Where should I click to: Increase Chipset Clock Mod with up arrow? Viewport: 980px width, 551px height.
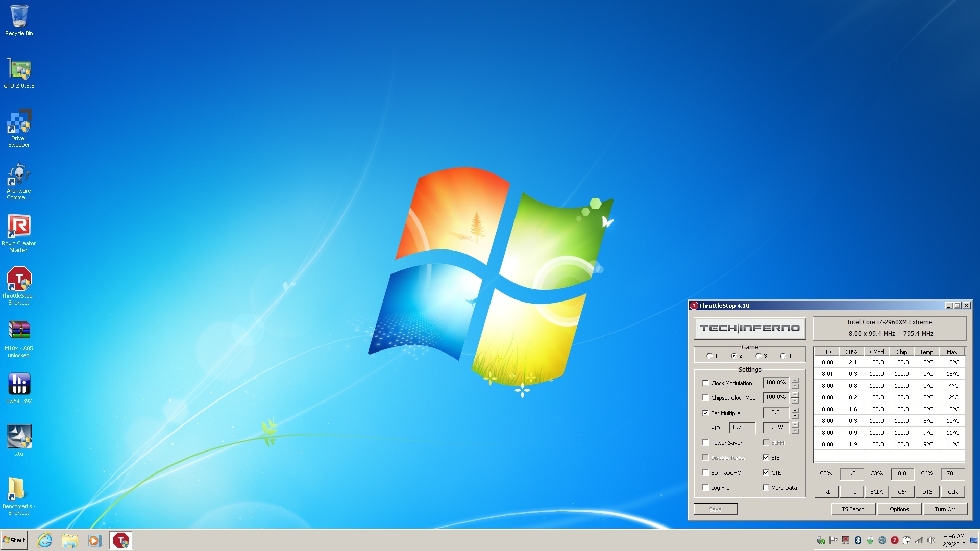795,394
